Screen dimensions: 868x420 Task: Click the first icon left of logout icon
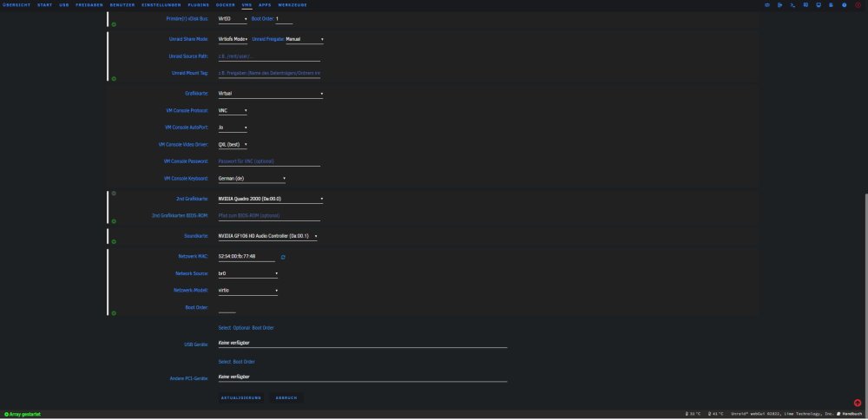[767, 5]
